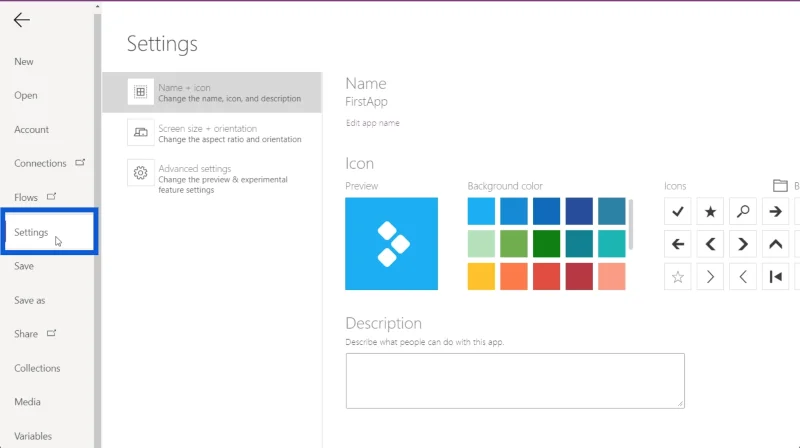Click the app icon preview image
Screen dimensions: 800x448
391,244
